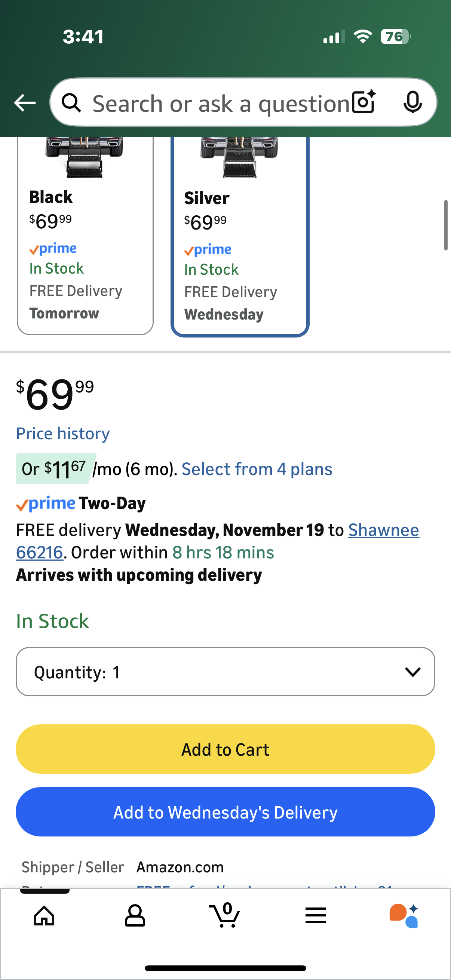Image resolution: width=451 pixels, height=980 pixels.
Task: Tap the back arrow icon
Action: [x=25, y=103]
